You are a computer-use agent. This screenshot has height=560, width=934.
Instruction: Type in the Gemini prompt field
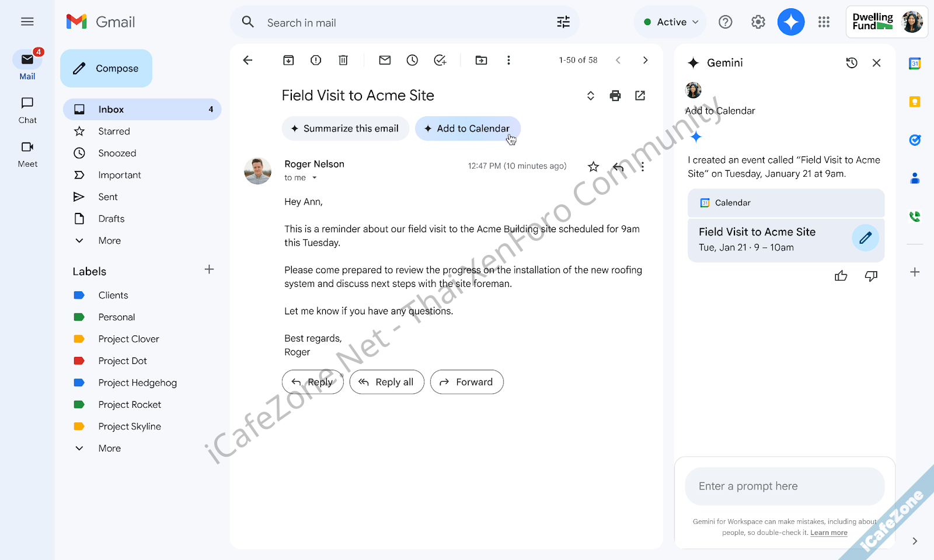784,486
